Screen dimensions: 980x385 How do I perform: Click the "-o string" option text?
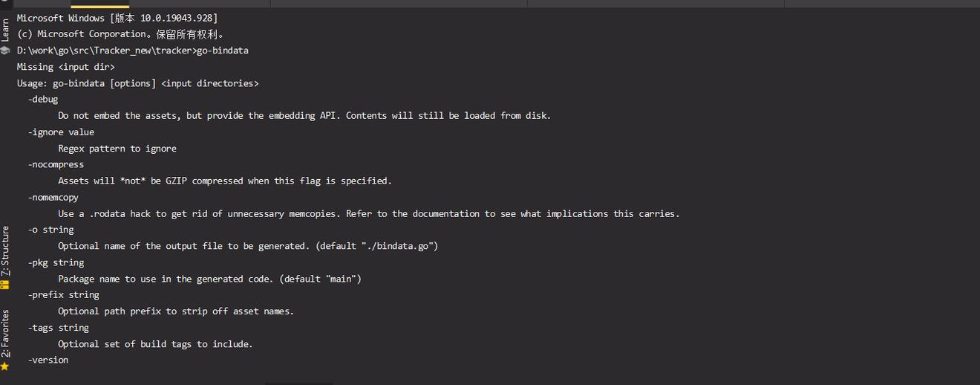(x=50, y=230)
